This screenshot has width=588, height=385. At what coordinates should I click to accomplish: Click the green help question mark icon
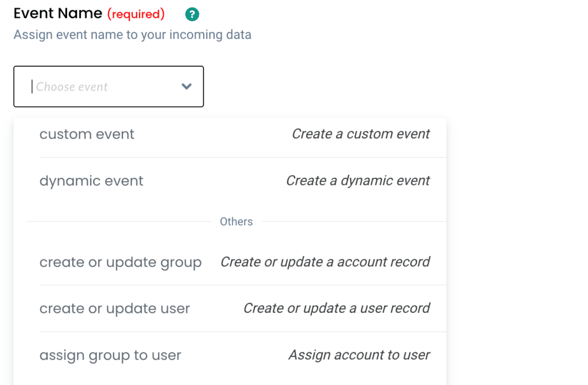point(192,14)
